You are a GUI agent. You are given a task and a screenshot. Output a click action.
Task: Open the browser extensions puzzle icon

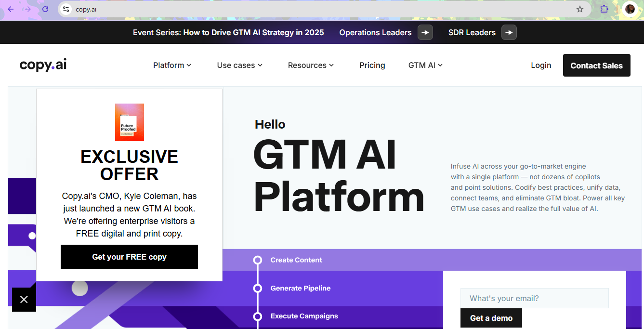coord(604,9)
